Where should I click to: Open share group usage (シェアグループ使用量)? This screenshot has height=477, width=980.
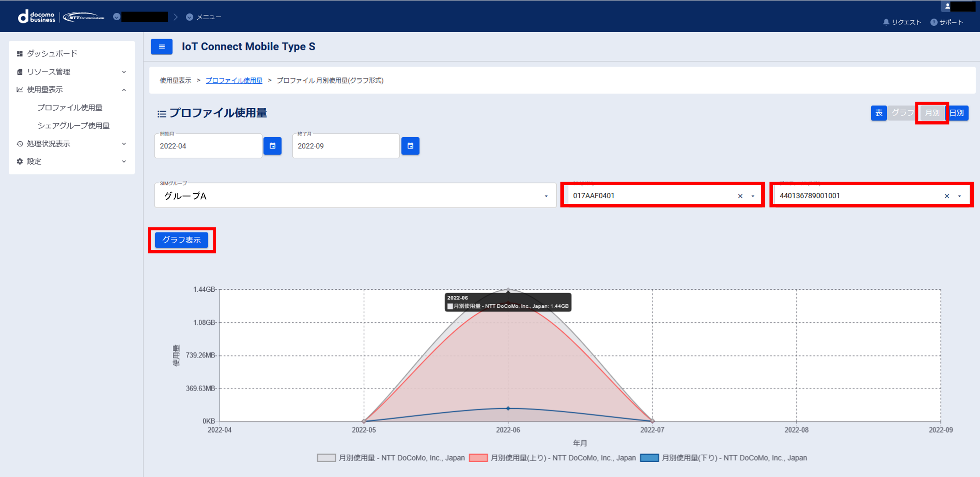(x=73, y=126)
